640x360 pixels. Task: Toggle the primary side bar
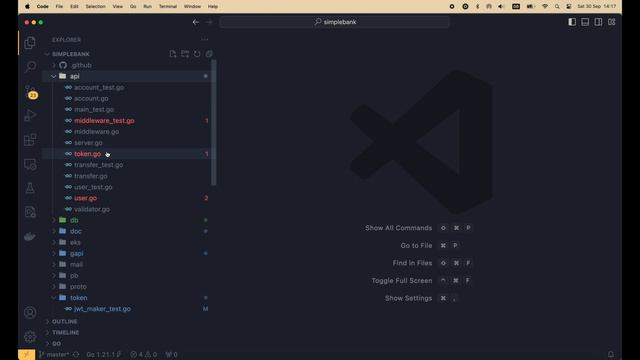pos(572,22)
